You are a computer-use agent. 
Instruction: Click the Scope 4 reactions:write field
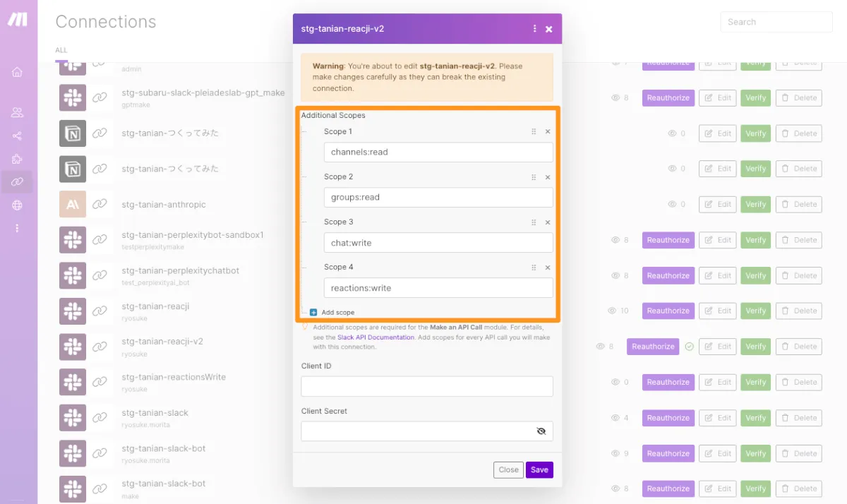coord(438,288)
